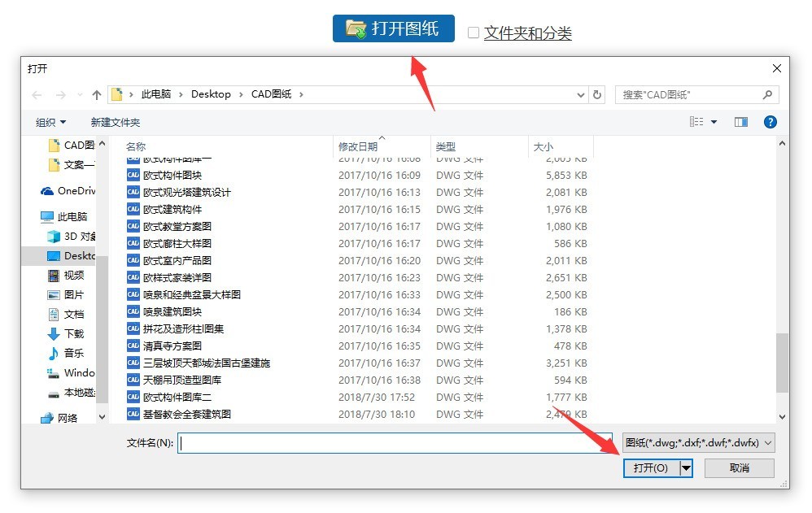This screenshot has height=513, width=812.
Task: Open 下载 folder in the sidebar
Action: tap(66, 333)
